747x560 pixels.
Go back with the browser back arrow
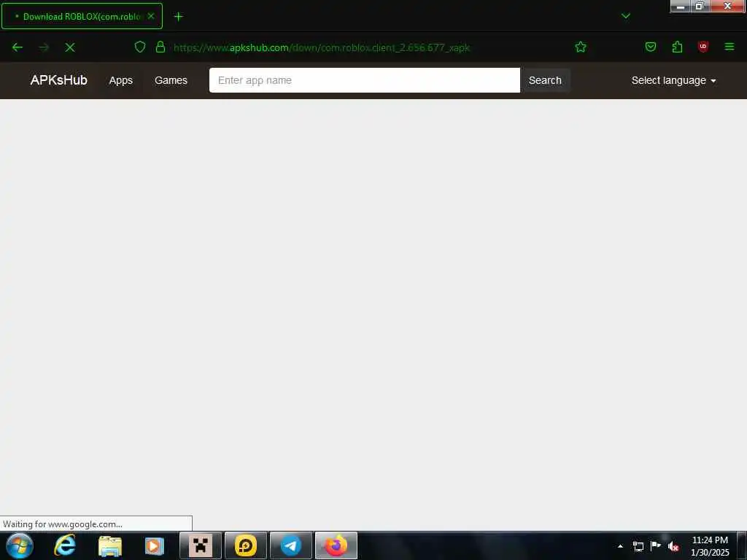tap(18, 47)
